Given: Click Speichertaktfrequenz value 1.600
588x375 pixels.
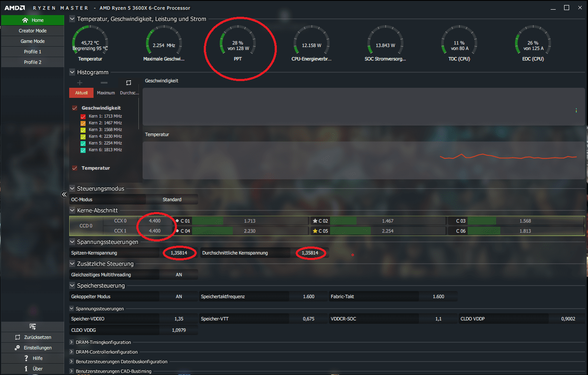Looking at the screenshot, I should (x=309, y=296).
